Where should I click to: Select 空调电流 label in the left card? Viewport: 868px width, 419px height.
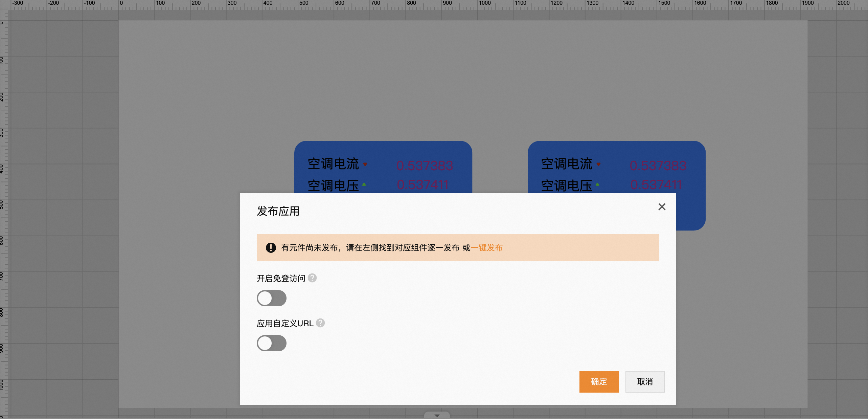click(333, 164)
